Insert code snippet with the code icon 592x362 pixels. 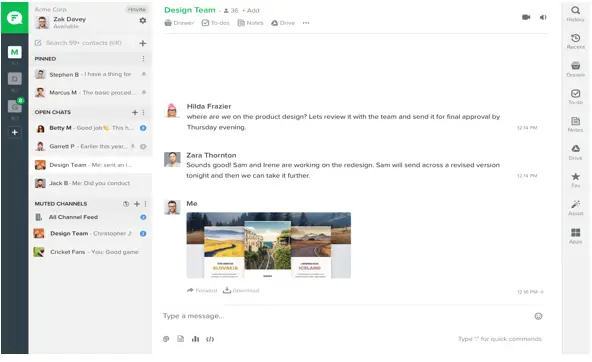[x=210, y=339]
